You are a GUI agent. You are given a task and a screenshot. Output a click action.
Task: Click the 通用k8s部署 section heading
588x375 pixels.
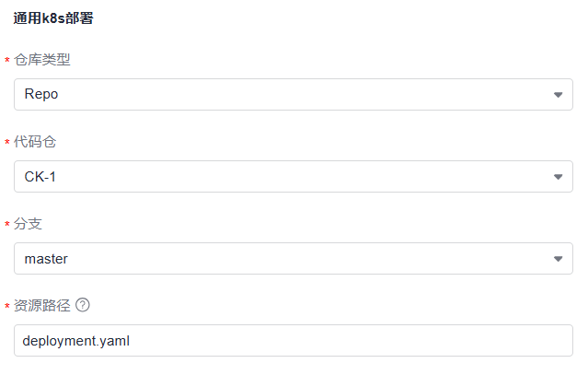click(x=52, y=18)
